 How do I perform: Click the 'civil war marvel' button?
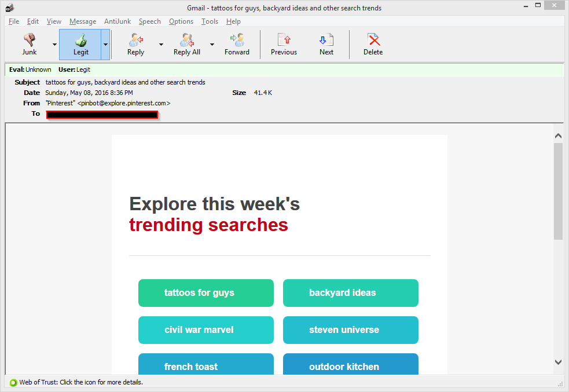tap(205, 330)
